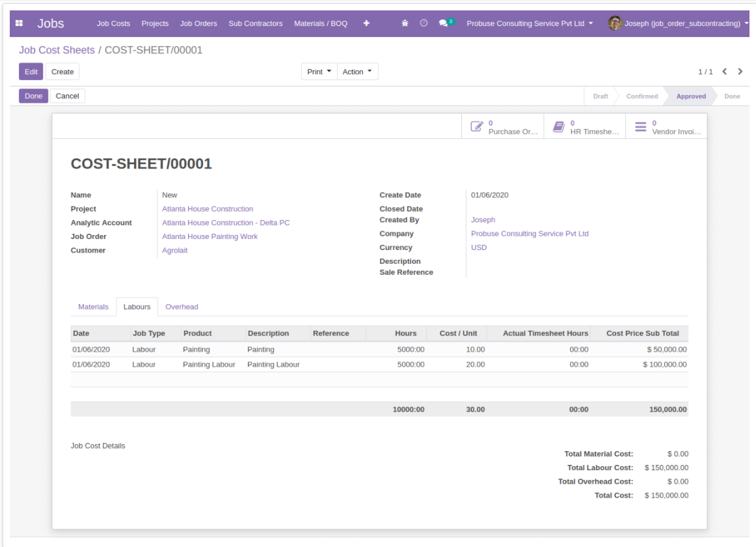
Task: Open the activities clock icon
Action: click(x=424, y=23)
